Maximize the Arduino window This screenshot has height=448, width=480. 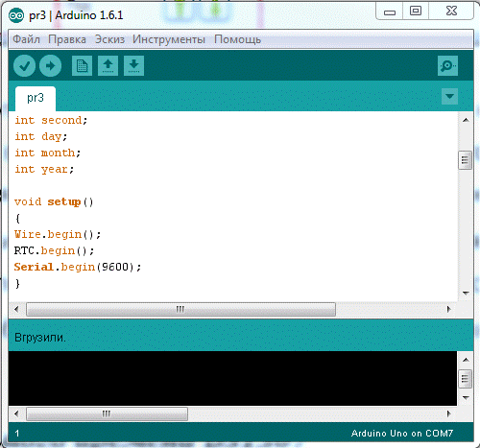[x=416, y=12]
